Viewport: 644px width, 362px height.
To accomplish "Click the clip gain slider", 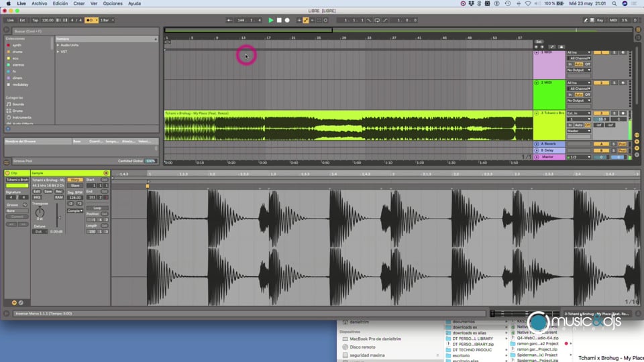I will (58, 215).
